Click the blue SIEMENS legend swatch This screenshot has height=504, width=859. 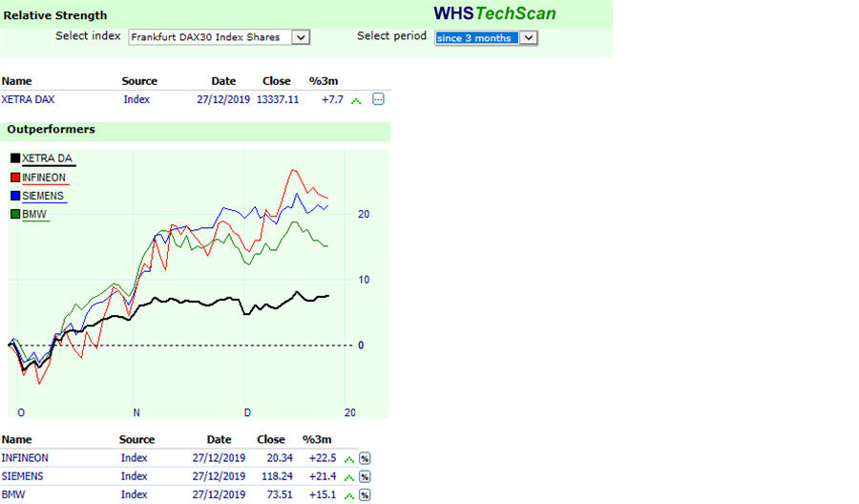pos(15,196)
